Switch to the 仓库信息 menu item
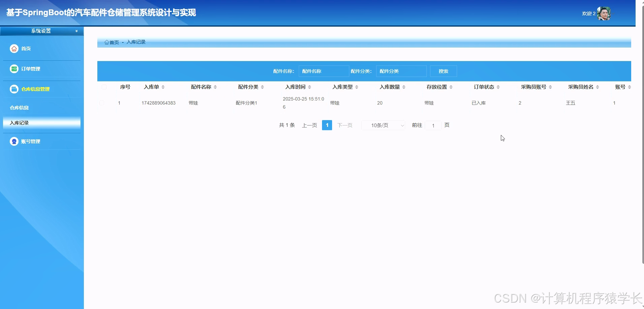644x309 pixels. click(19, 108)
